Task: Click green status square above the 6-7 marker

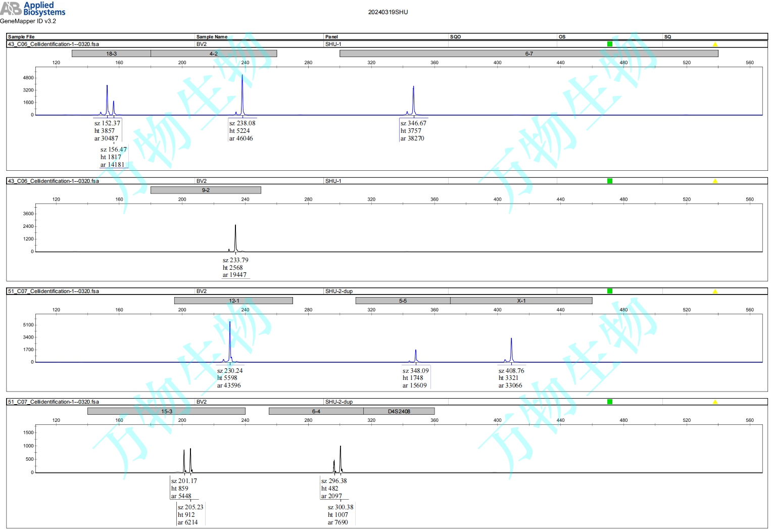Action: [609, 44]
